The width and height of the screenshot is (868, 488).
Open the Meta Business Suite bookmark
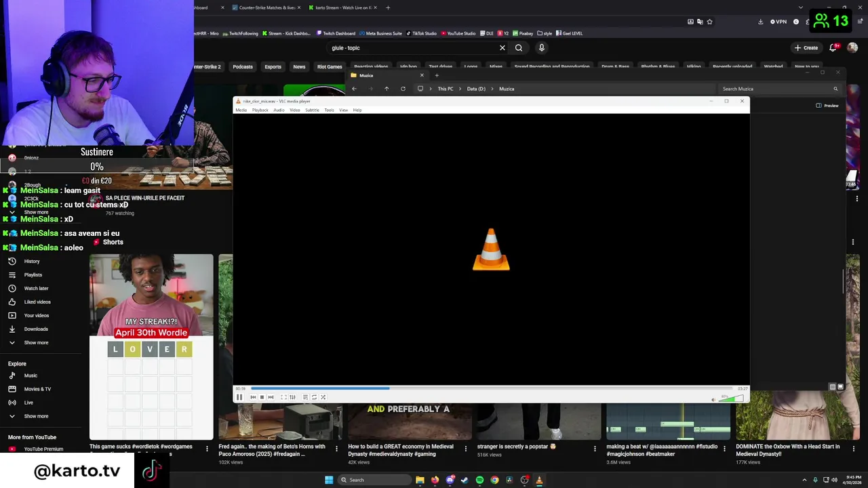coord(380,33)
